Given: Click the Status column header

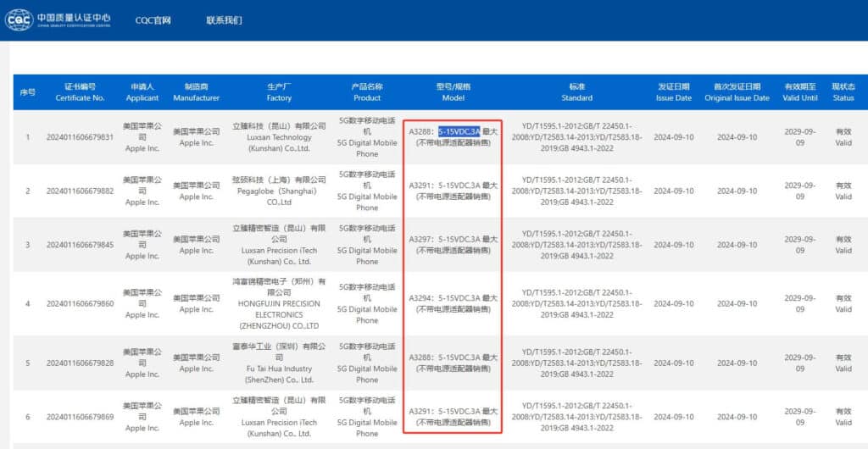Looking at the screenshot, I should click(843, 92).
